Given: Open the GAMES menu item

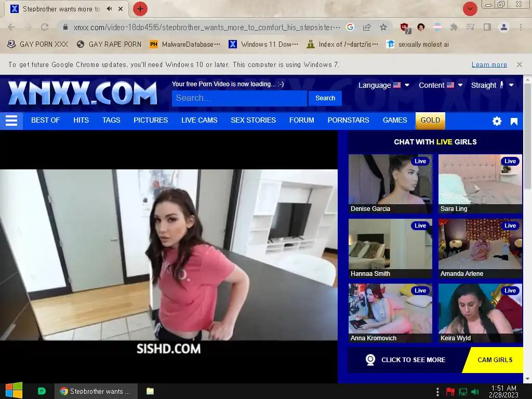Looking at the screenshot, I should (x=395, y=120).
